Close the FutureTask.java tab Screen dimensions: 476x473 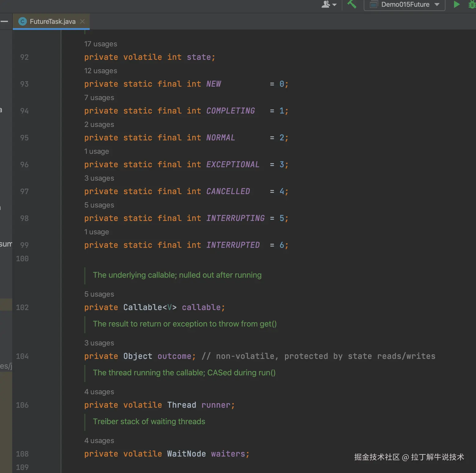point(82,21)
